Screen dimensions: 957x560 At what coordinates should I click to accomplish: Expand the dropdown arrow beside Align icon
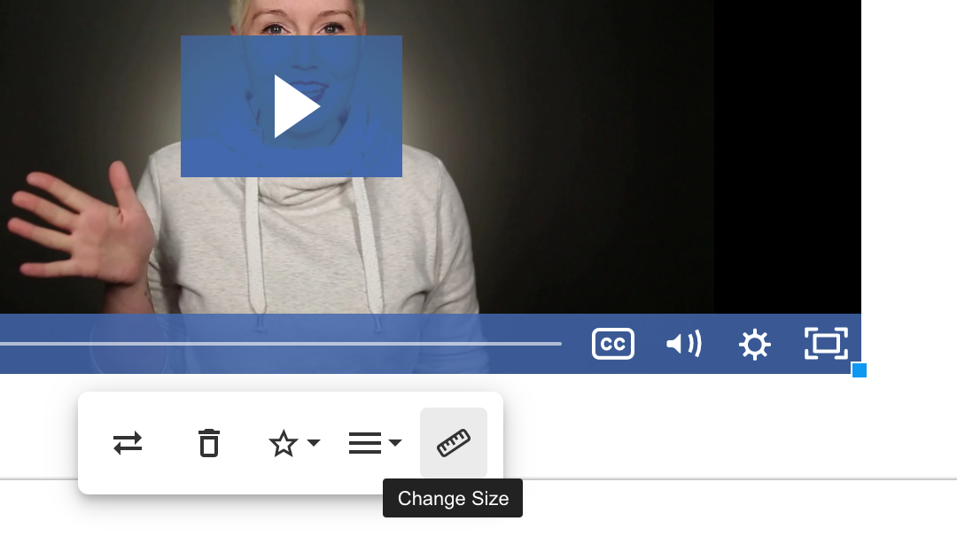pyautogui.click(x=395, y=443)
